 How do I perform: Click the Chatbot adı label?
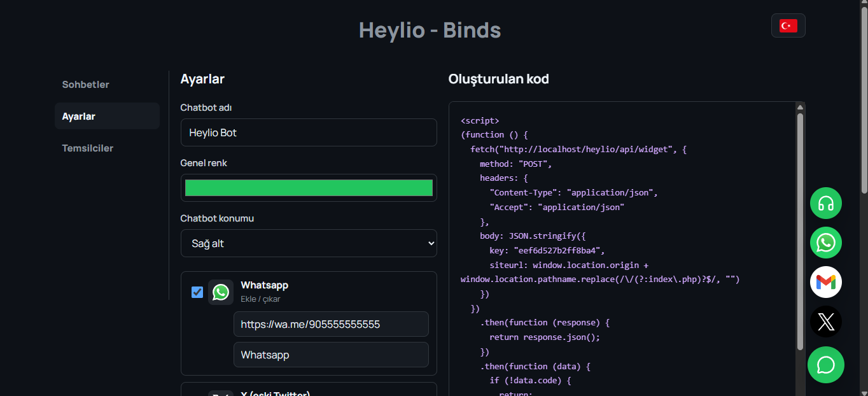(206, 108)
